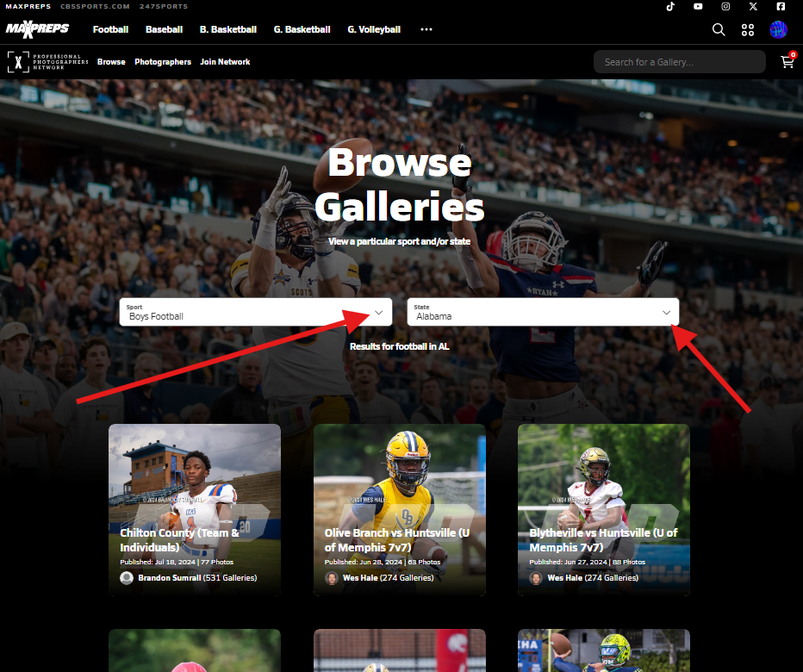Focus the Search for a Gallery field
This screenshot has width=803, height=672.
(680, 62)
